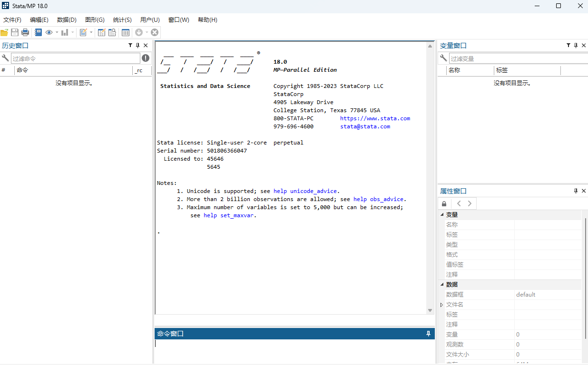Screen dimensions: 588x366
Task: Click the Properties window vertical scrollbar
Action: [x=586, y=278]
